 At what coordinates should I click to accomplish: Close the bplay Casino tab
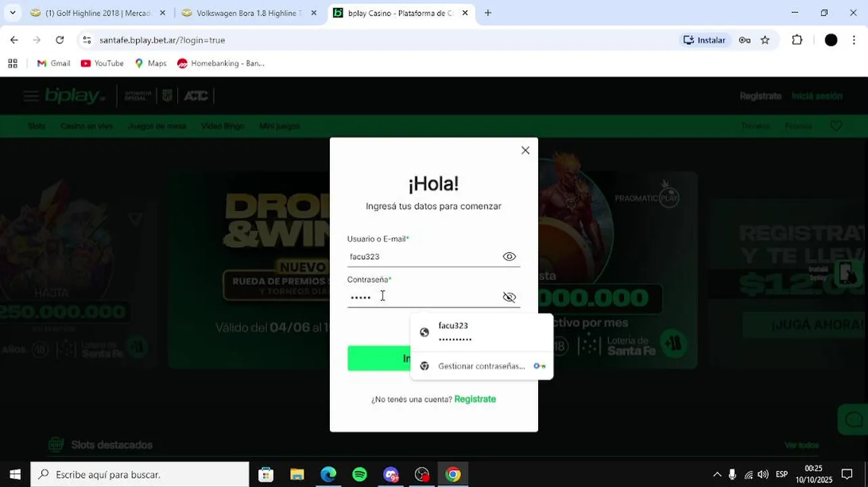465,13
